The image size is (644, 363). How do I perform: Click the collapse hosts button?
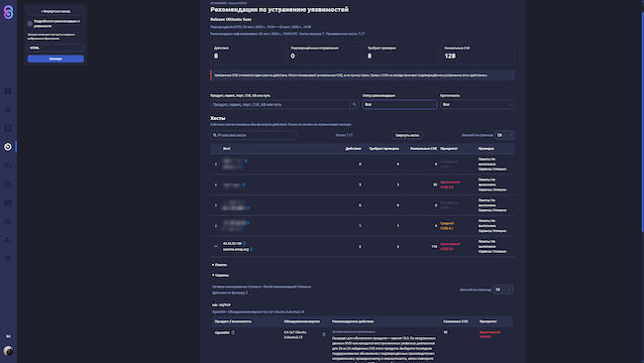(407, 135)
